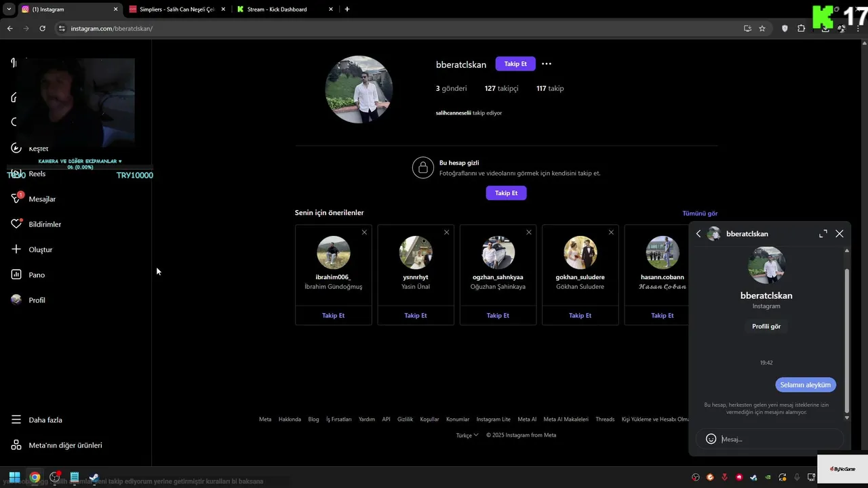
Task: Bookmark this page with star icon
Action: coord(762,28)
